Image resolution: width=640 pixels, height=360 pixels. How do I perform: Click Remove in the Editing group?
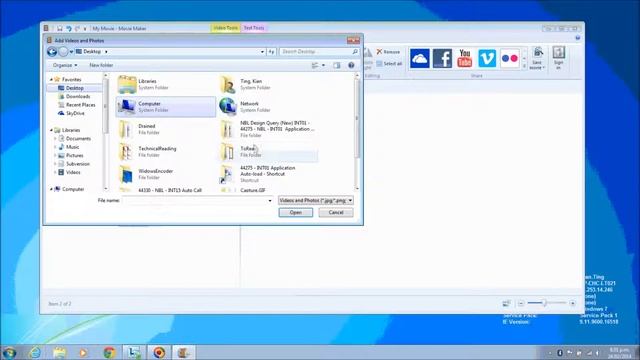[x=388, y=52]
